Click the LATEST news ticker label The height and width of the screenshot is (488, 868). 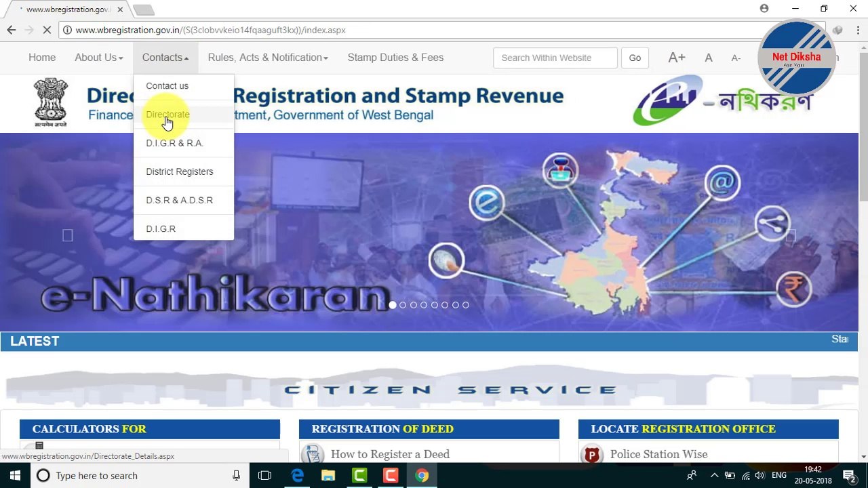35,341
